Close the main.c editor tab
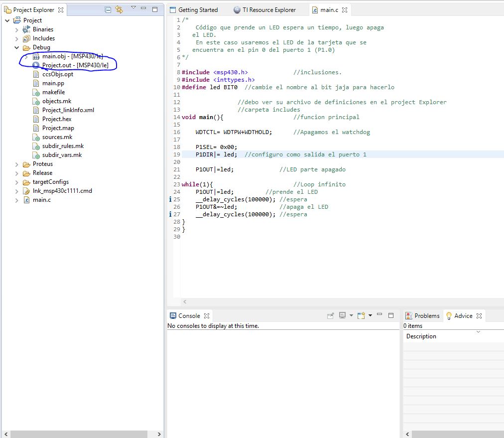504x438 pixels. (345, 10)
